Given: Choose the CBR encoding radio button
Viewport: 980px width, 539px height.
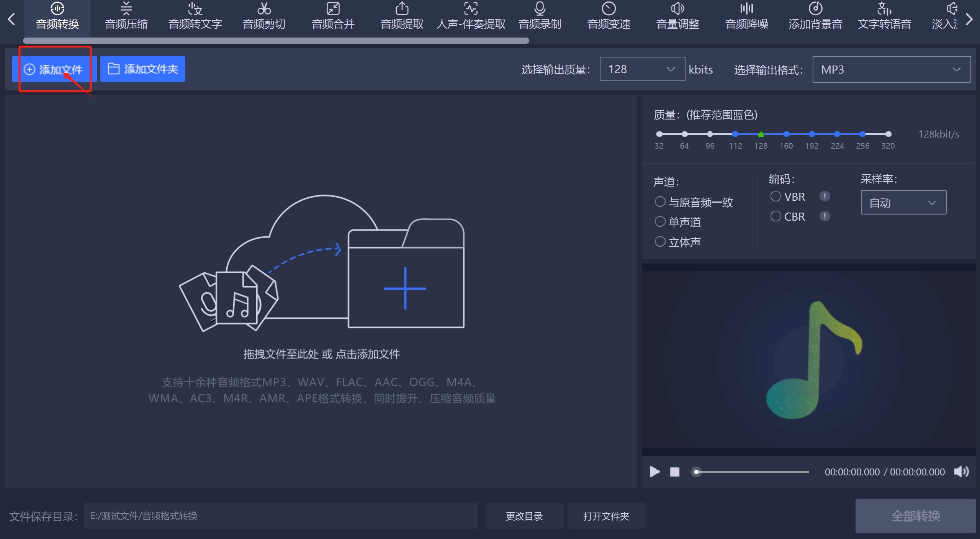Looking at the screenshot, I should [x=775, y=216].
